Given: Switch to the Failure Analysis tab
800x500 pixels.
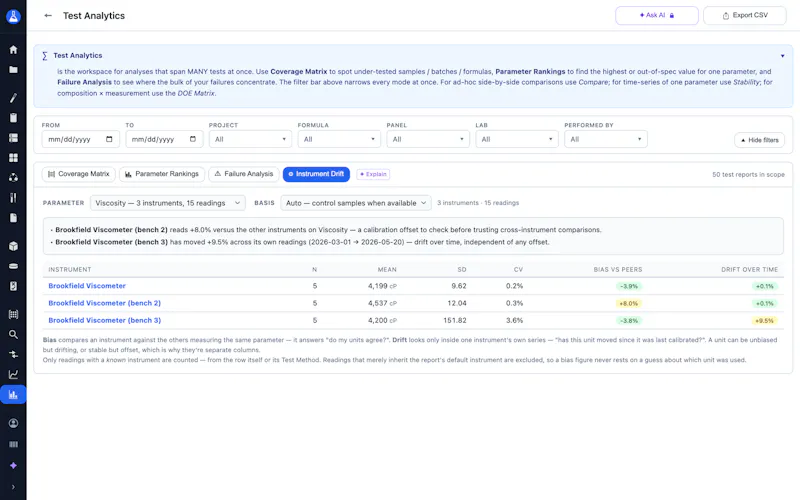Looking at the screenshot, I should coord(244,174).
